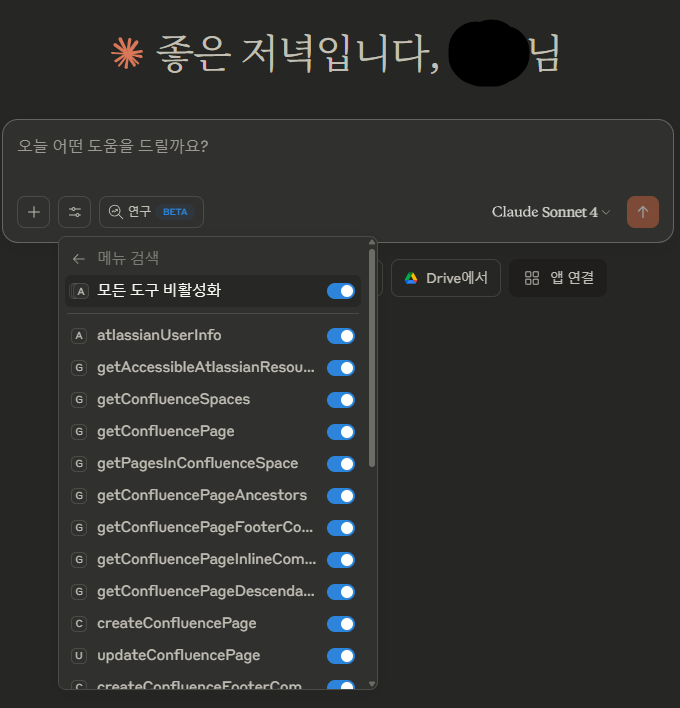680x708 pixels.
Task: Click the G badge next to getPagesInConfluenceSpace
Action: tap(79, 464)
